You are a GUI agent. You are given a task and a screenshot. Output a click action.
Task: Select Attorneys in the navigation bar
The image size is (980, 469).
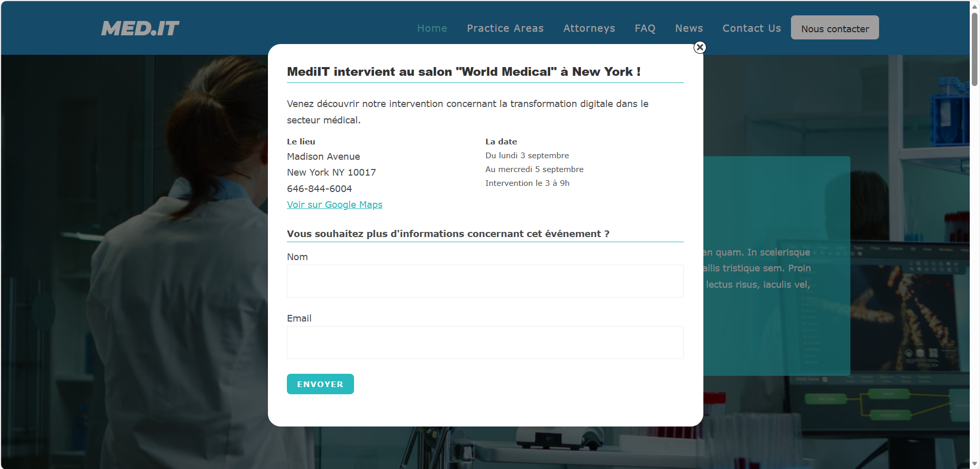(x=589, y=29)
